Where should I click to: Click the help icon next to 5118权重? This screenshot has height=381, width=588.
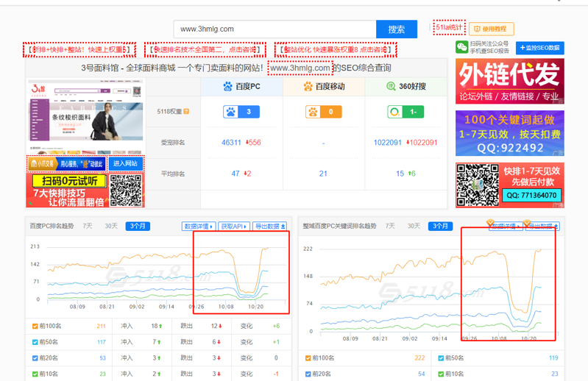[186, 111]
